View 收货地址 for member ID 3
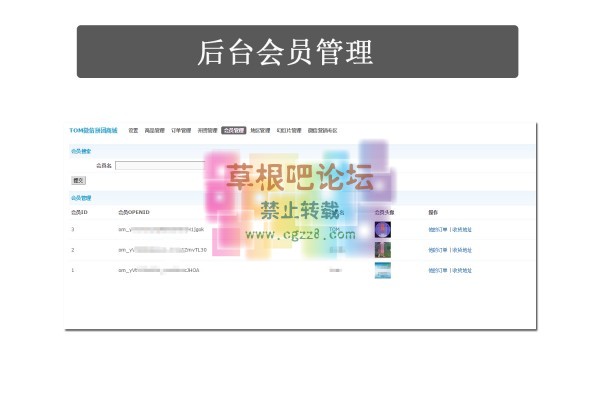600x400 pixels. (462, 230)
